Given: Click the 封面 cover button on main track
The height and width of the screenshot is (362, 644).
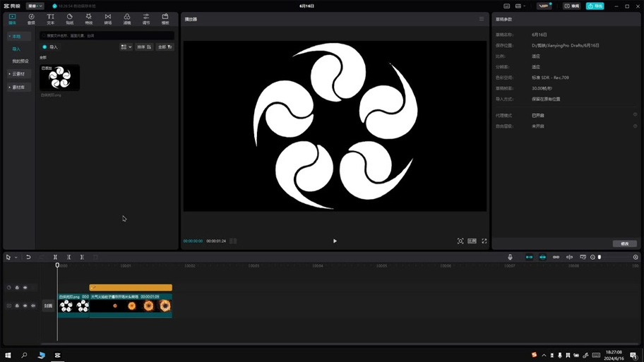Looking at the screenshot, I should (x=49, y=306).
